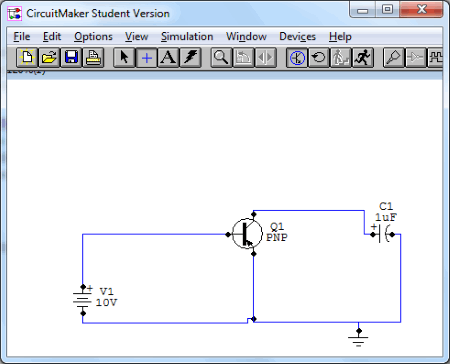Open the Simulation menu
Image resolution: width=450 pixels, height=364 pixels.
click(x=187, y=36)
